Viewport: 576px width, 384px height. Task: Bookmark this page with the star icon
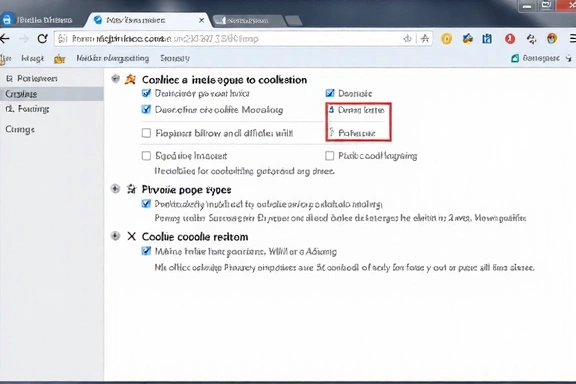click(x=425, y=39)
